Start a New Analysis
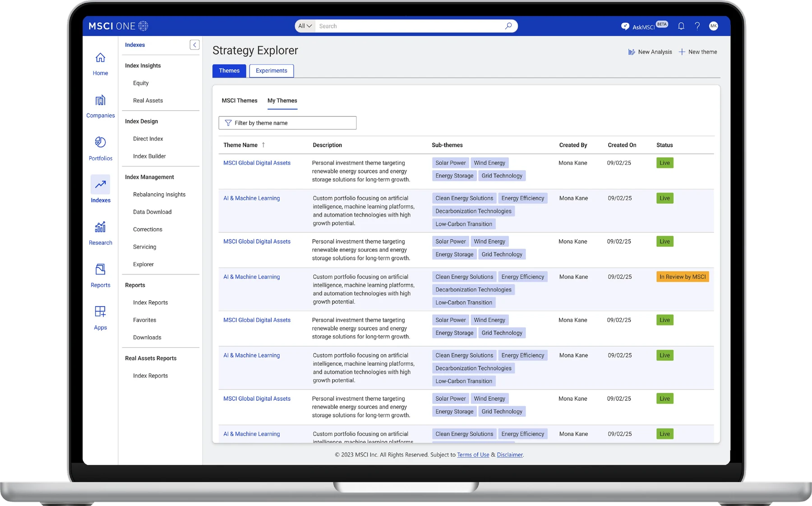 650,52
